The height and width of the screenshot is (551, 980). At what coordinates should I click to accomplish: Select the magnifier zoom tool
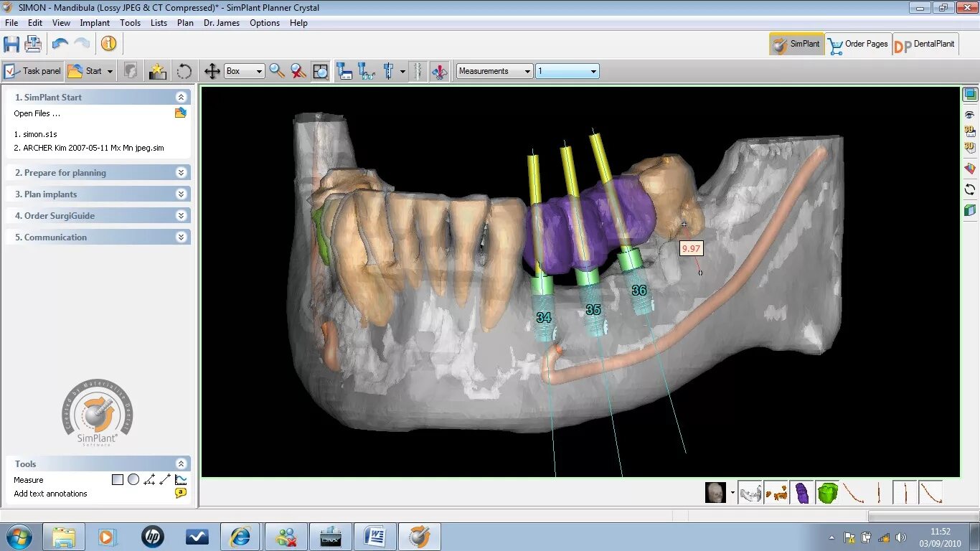[277, 71]
